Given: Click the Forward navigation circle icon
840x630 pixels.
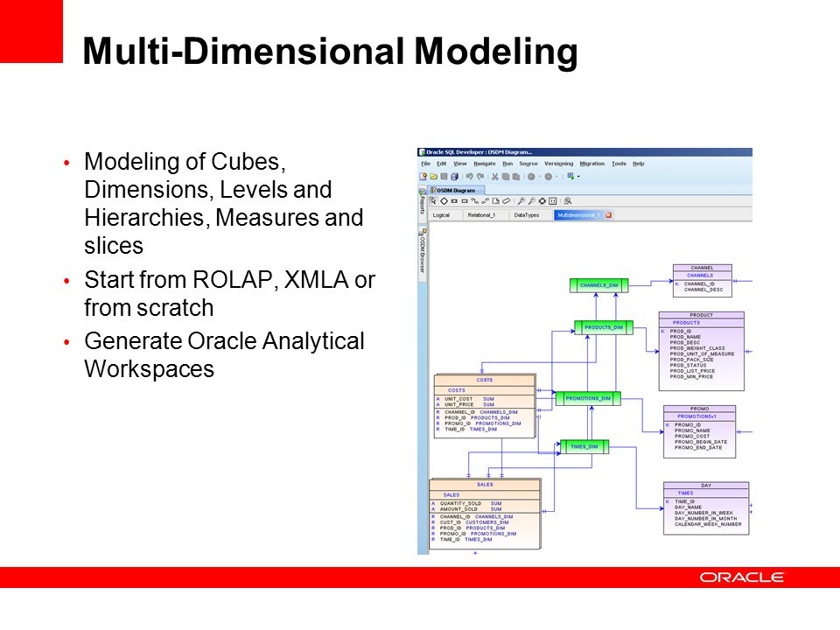Looking at the screenshot, I should (x=548, y=176).
